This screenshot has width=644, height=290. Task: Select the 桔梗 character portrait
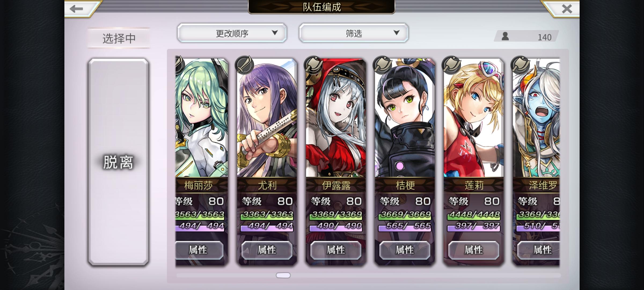coord(405,118)
